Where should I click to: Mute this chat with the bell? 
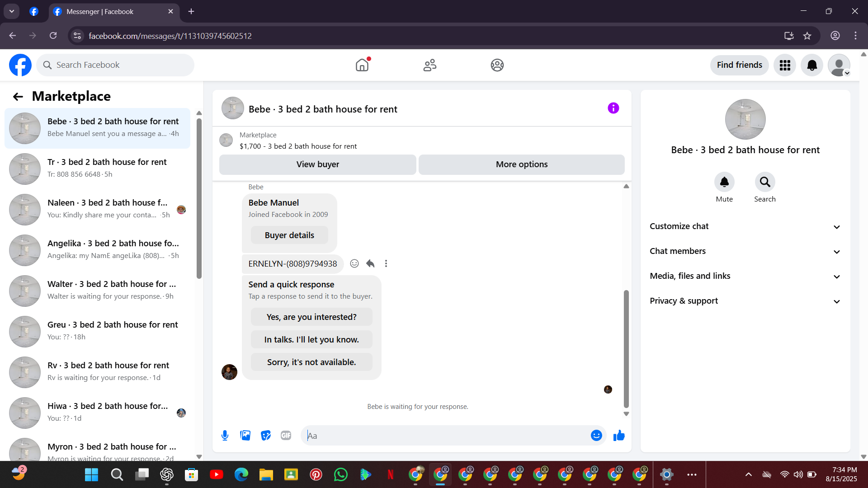pyautogui.click(x=724, y=182)
